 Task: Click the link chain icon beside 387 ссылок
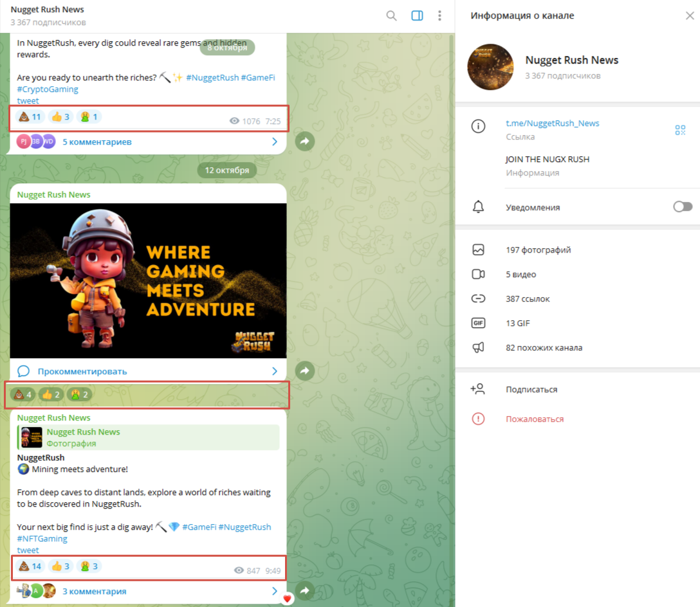[478, 298]
